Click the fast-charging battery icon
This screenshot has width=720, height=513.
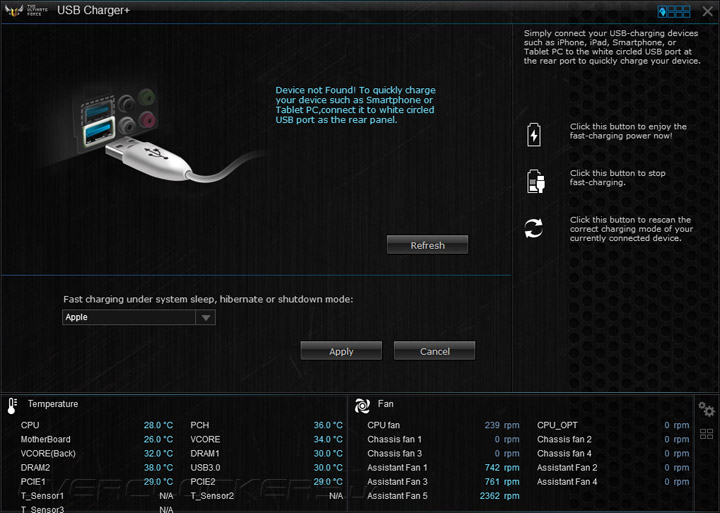534,135
